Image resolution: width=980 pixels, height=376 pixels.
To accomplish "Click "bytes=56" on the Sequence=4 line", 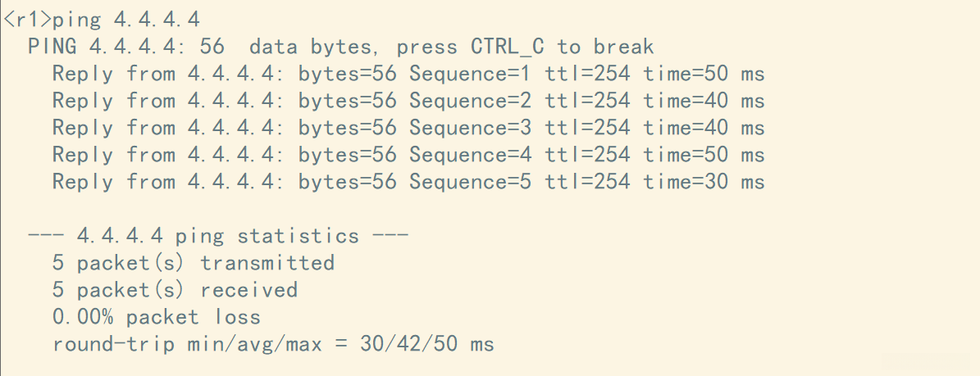I will pos(347,155).
